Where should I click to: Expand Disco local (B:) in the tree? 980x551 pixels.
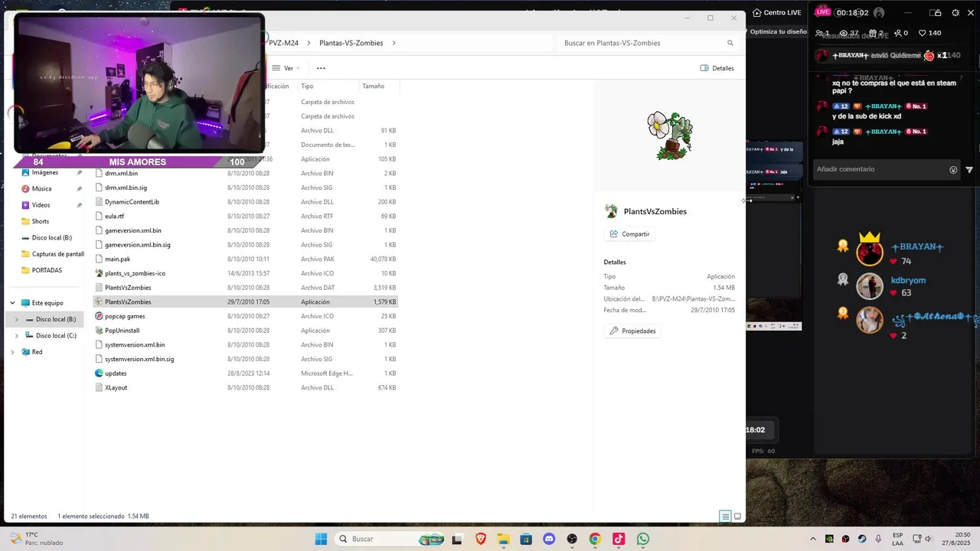(16, 319)
